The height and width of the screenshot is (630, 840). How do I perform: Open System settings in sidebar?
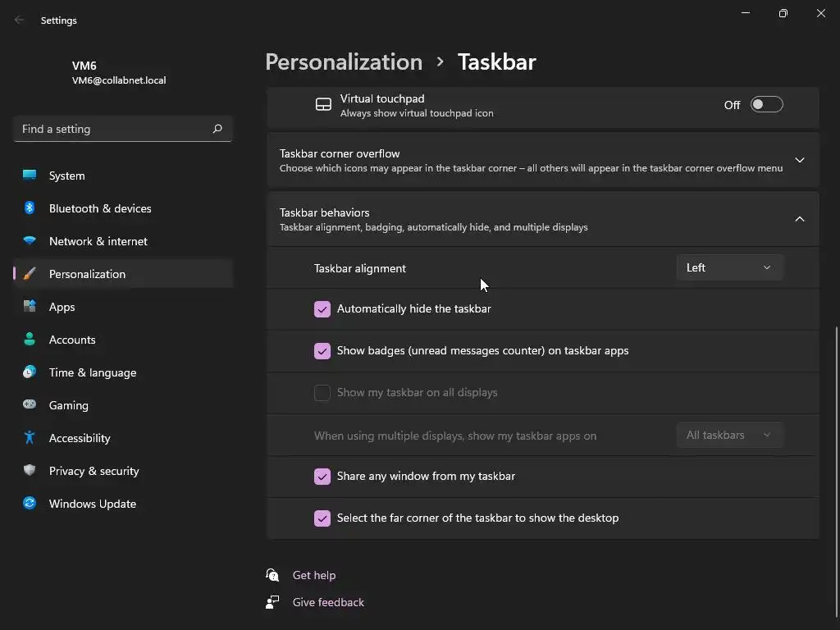click(x=66, y=176)
